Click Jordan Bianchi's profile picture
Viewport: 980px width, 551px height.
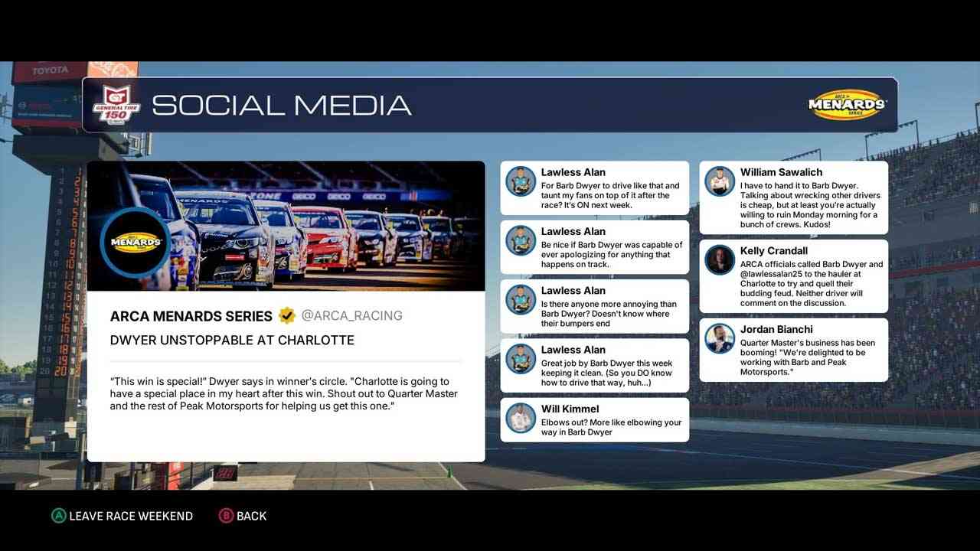[x=720, y=338]
